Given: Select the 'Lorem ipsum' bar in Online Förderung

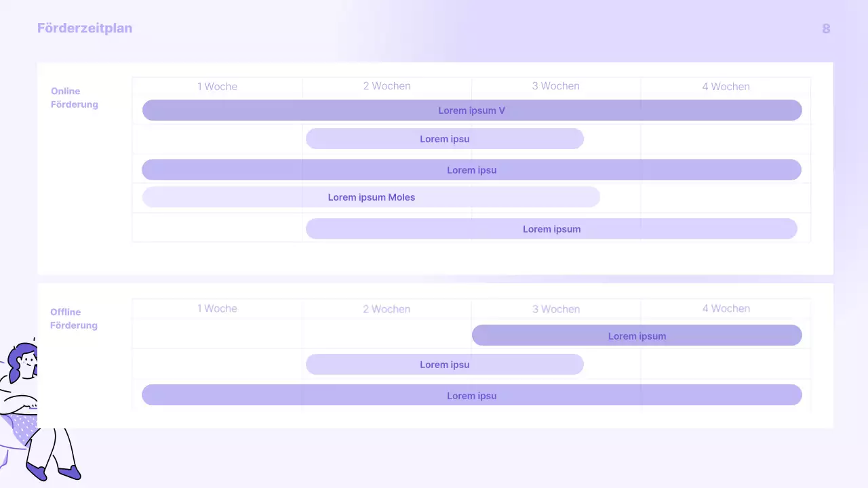Looking at the screenshot, I should (551, 229).
